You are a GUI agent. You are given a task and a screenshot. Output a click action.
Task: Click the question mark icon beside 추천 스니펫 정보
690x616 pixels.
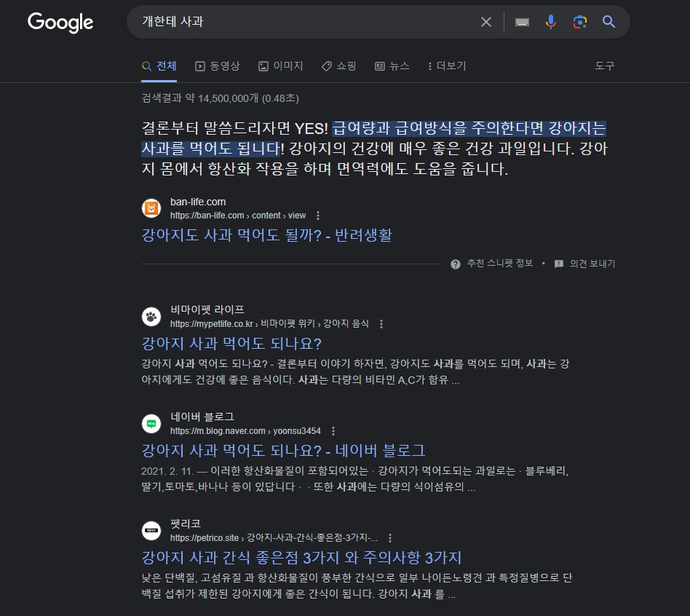point(456,264)
